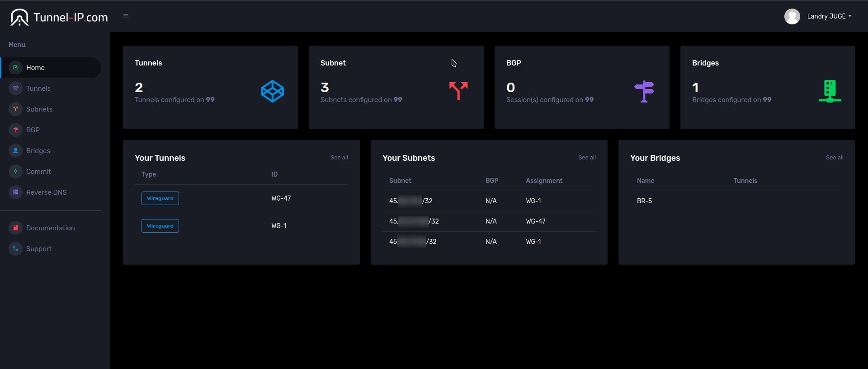
Task: Click the BGP sidebar icon
Action: 15,130
